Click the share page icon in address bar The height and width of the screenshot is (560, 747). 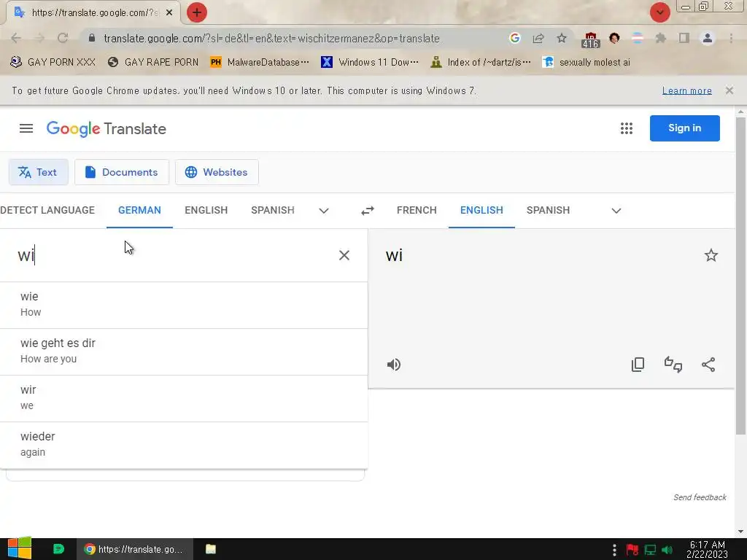538,38
